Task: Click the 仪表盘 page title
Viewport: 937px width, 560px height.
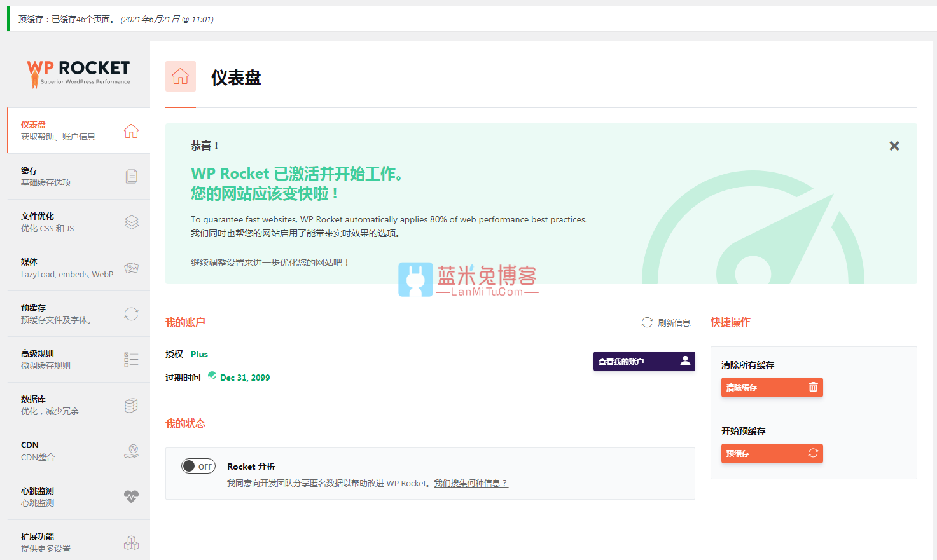Action: pos(236,78)
